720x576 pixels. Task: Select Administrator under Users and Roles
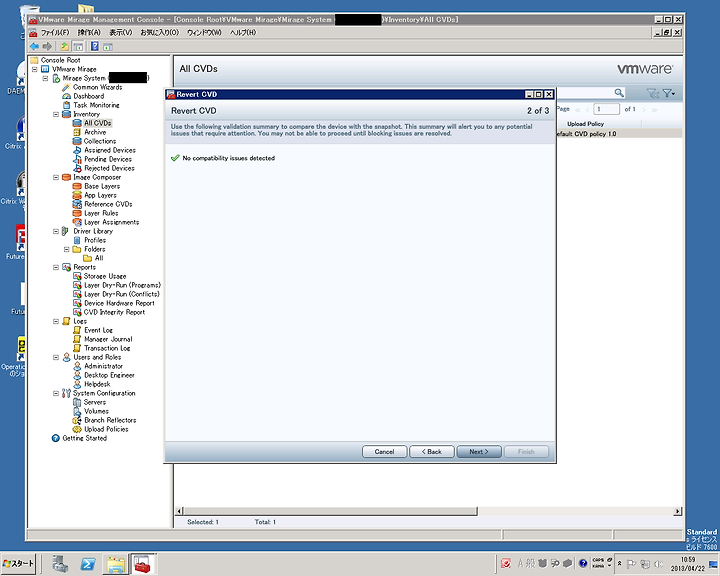point(103,366)
